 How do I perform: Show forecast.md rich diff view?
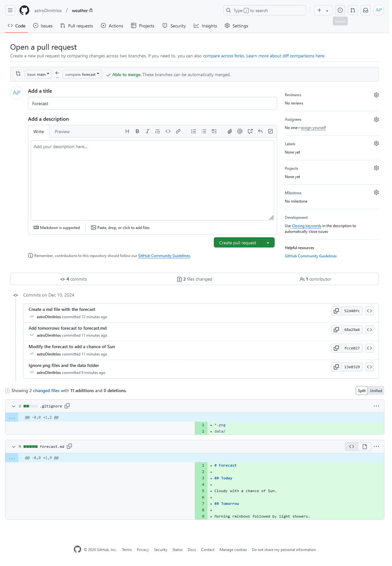click(365, 447)
